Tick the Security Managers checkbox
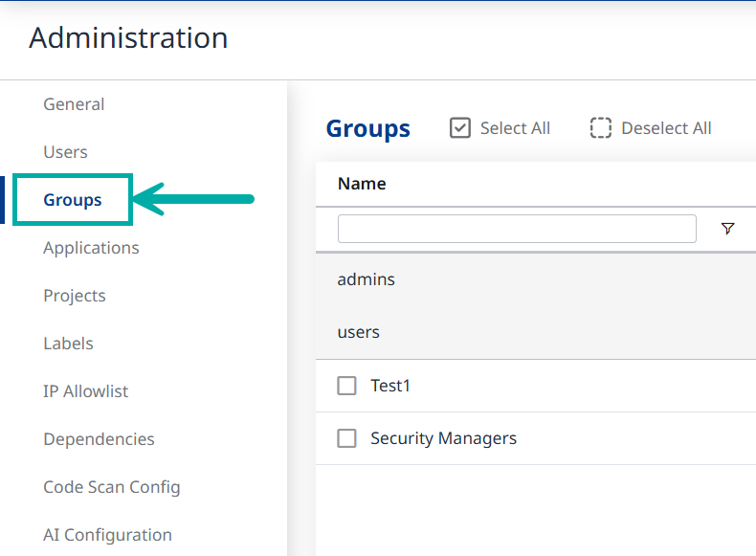This screenshot has width=756, height=556. pos(346,438)
